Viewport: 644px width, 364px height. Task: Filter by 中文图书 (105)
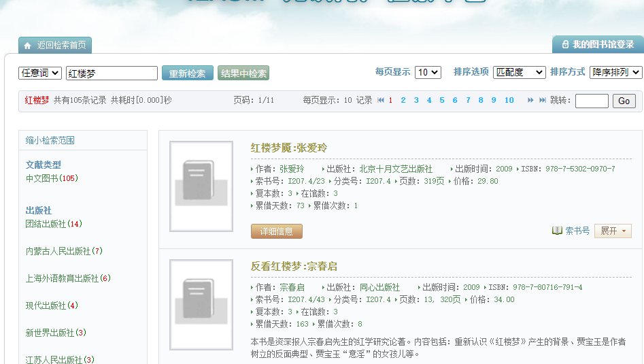click(x=52, y=178)
